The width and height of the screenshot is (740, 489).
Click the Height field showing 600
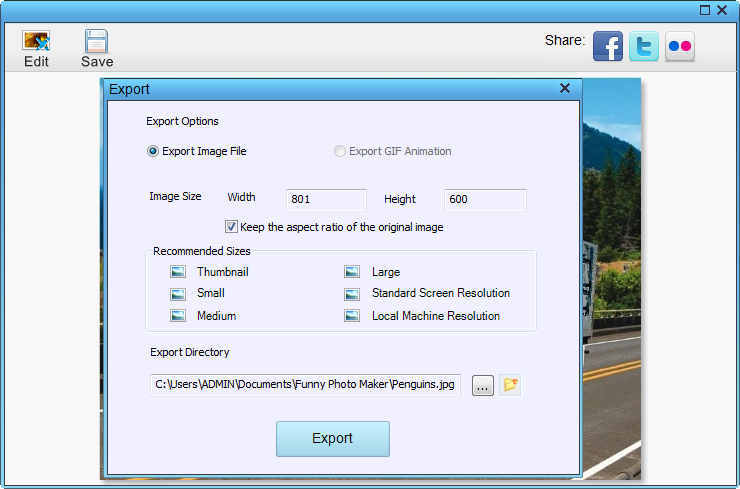(x=485, y=199)
